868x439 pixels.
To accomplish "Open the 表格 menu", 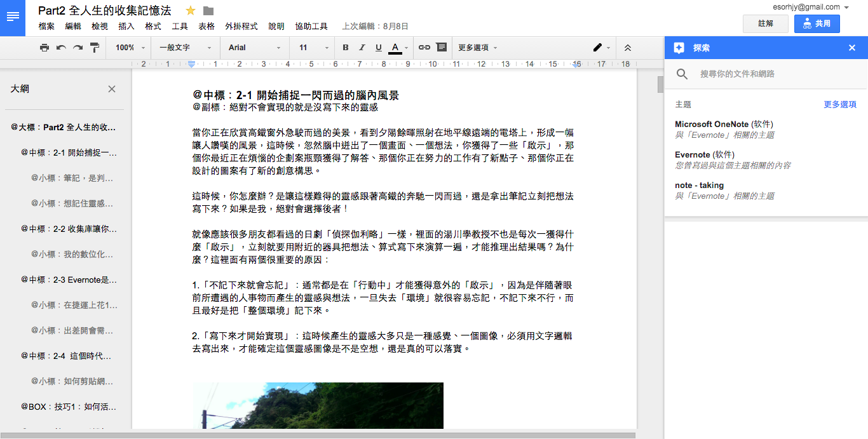I will tap(207, 27).
